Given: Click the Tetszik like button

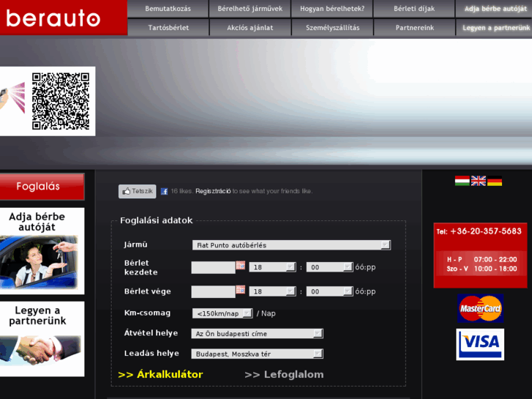Looking at the screenshot, I should pyautogui.click(x=138, y=192).
